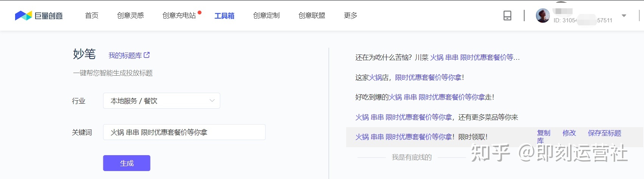Click 保存至标题库 link
Viewport: 644px width, 179px height.
pos(604,133)
